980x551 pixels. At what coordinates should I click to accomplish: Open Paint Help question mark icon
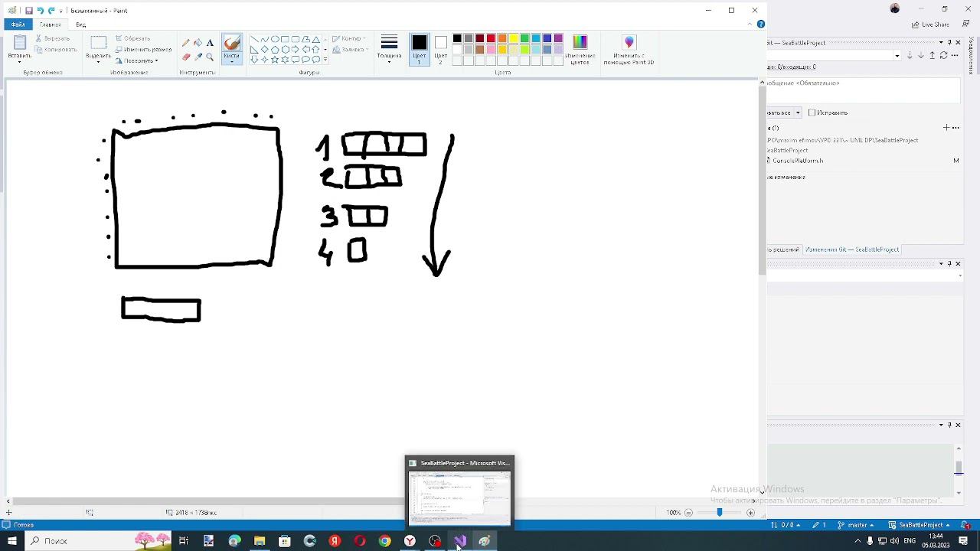760,24
